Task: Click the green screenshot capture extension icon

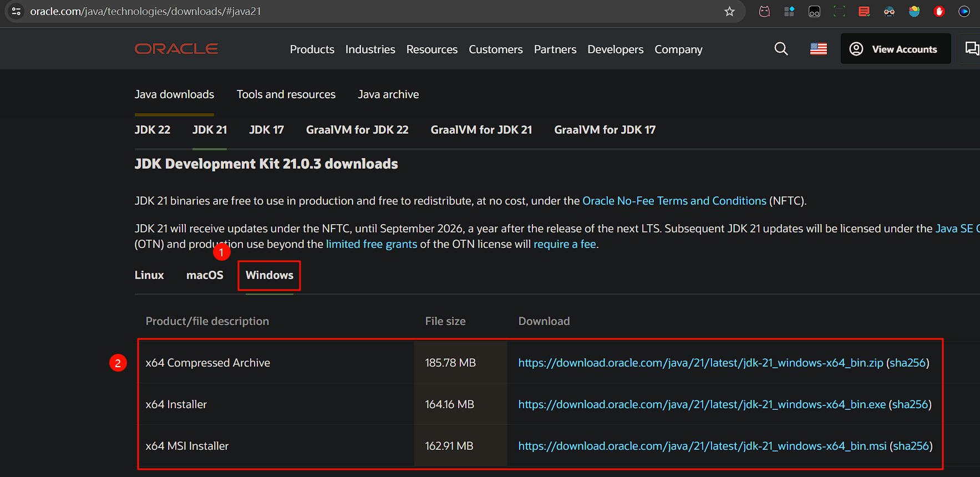Action: pyautogui.click(x=839, y=11)
